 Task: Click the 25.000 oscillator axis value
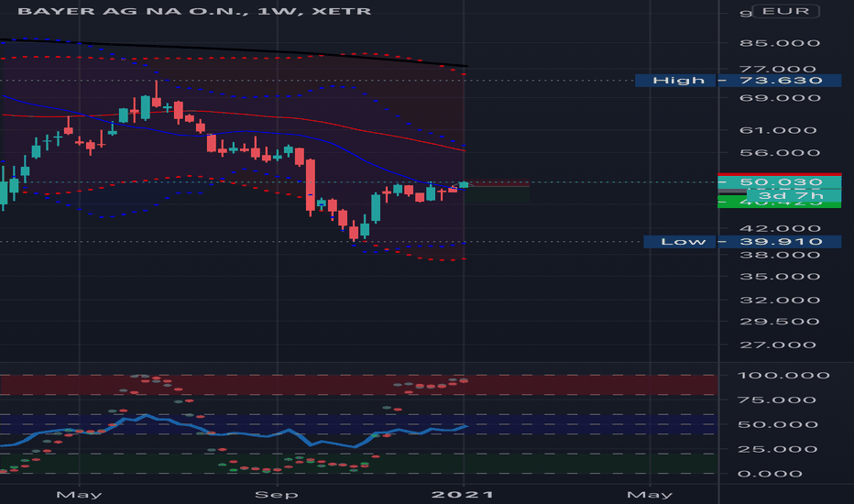pos(777,450)
